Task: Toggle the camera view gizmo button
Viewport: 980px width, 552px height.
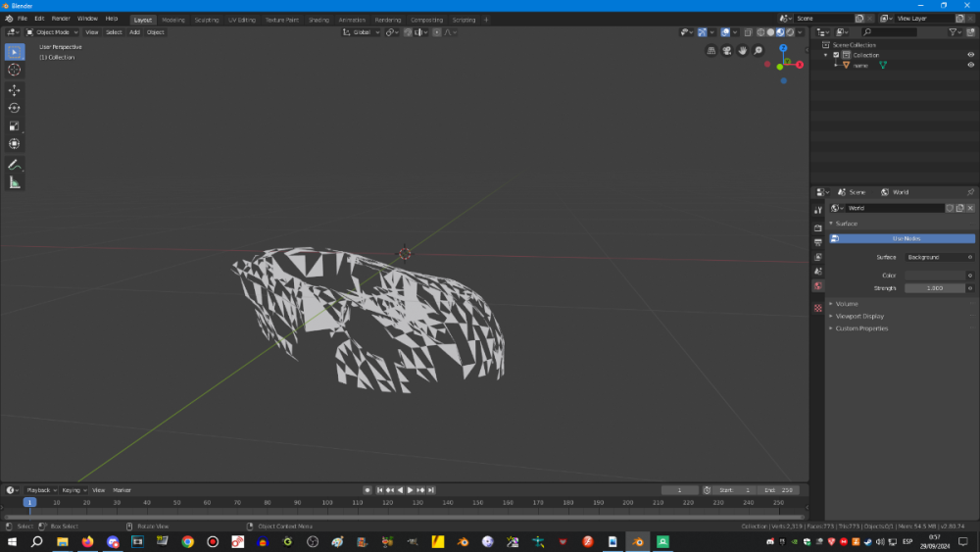Action: click(727, 51)
